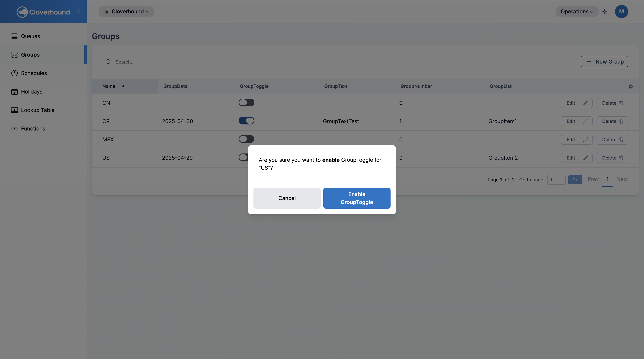644x359 pixels.
Task: Open Queues in the sidebar
Action: [x=43, y=36]
